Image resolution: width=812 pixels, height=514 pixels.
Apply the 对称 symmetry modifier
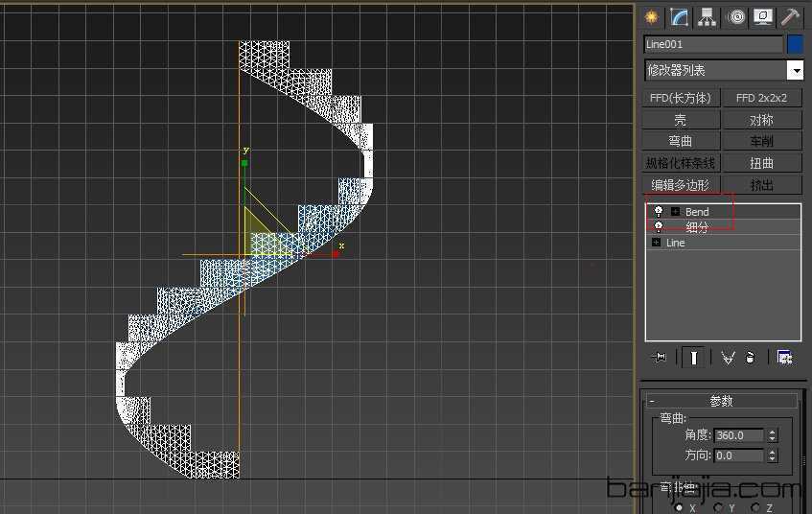coord(761,120)
